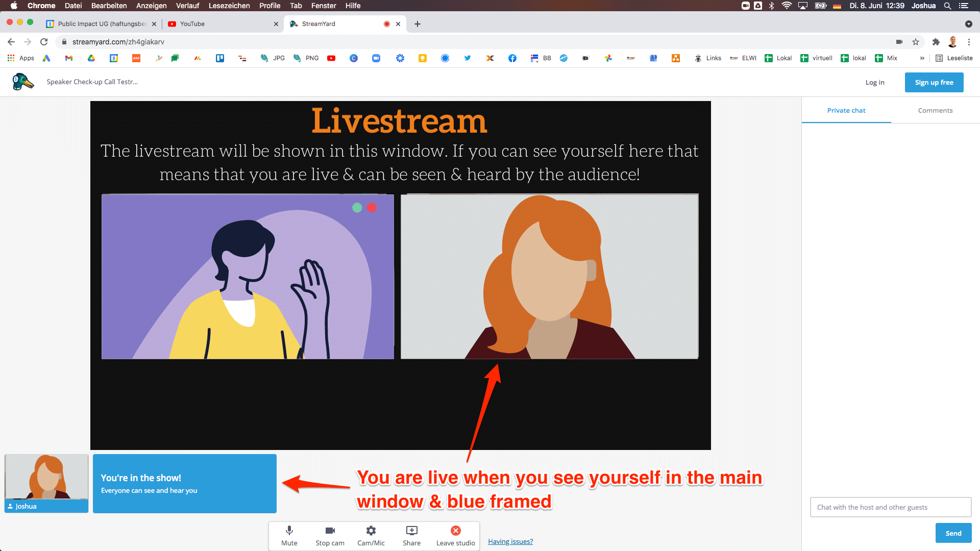Open Chrome extensions puzzle icon
Screen dimensions: 980x551
click(x=936, y=42)
